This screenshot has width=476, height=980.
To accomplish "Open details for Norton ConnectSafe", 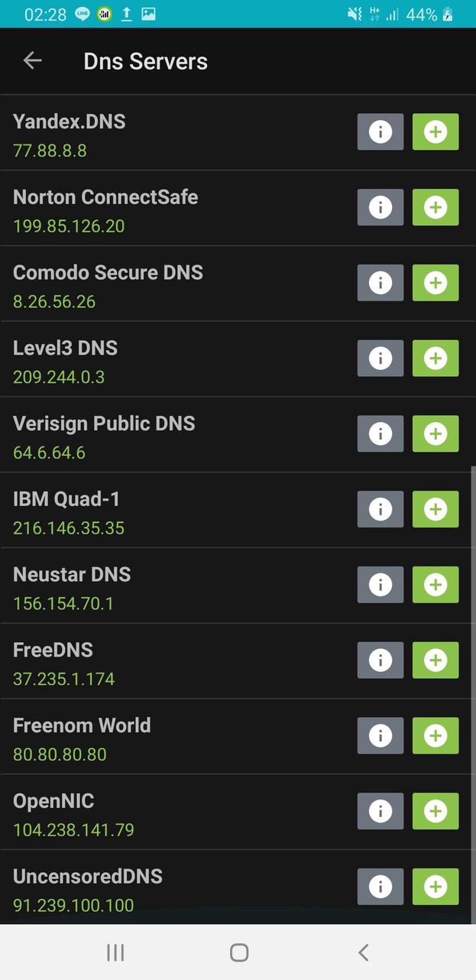I will click(380, 206).
